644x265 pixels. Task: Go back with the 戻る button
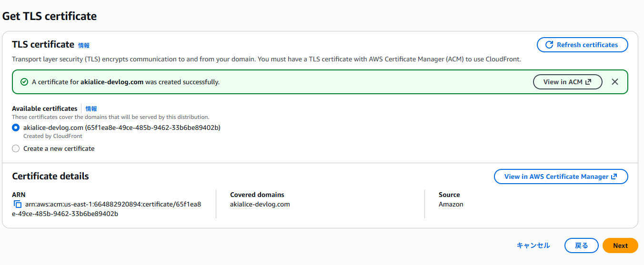[x=581, y=245]
